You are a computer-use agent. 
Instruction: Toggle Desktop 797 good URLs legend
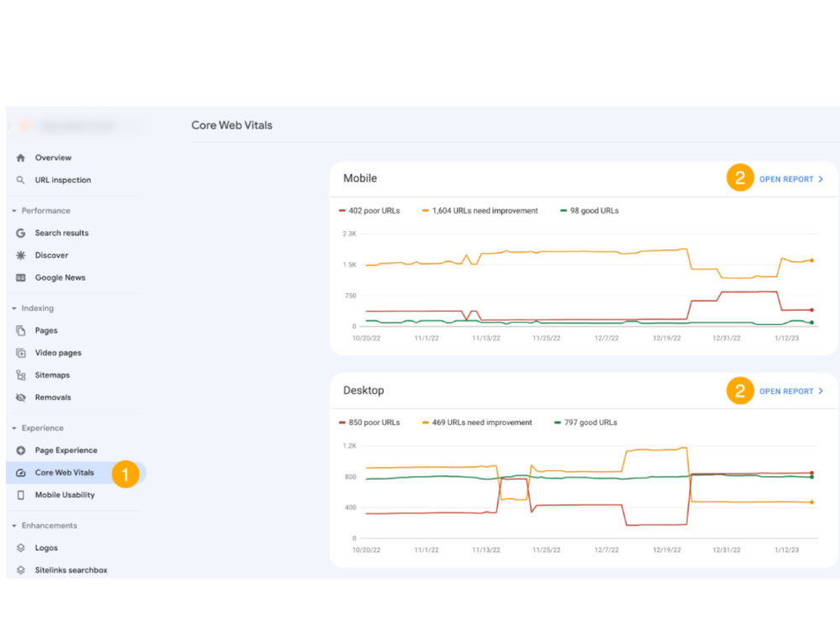pyautogui.click(x=585, y=423)
